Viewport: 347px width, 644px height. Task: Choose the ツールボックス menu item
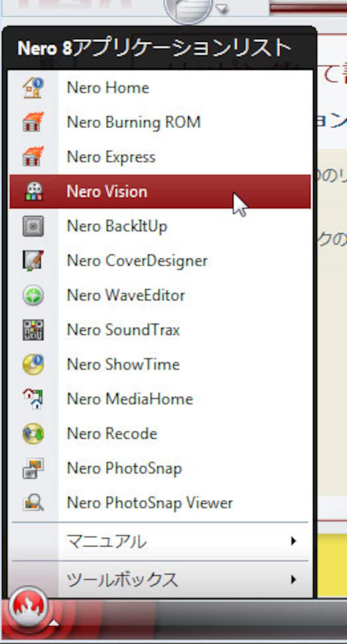point(122,579)
